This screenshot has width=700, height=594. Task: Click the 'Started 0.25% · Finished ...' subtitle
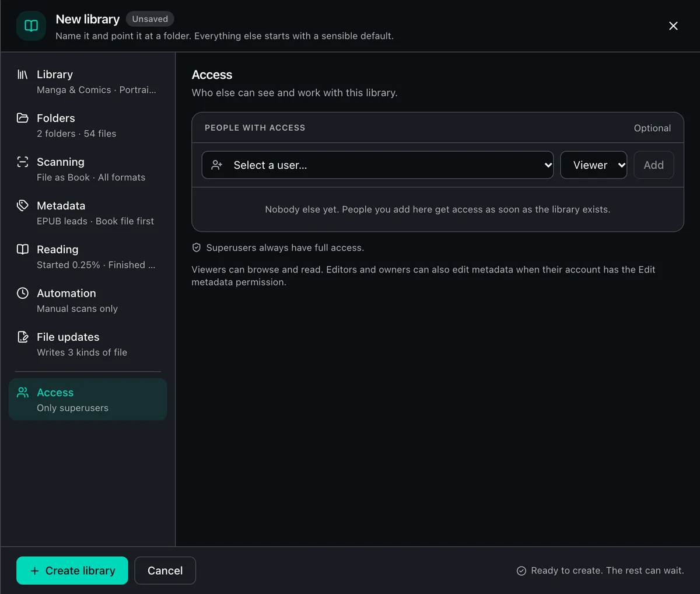click(x=96, y=265)
